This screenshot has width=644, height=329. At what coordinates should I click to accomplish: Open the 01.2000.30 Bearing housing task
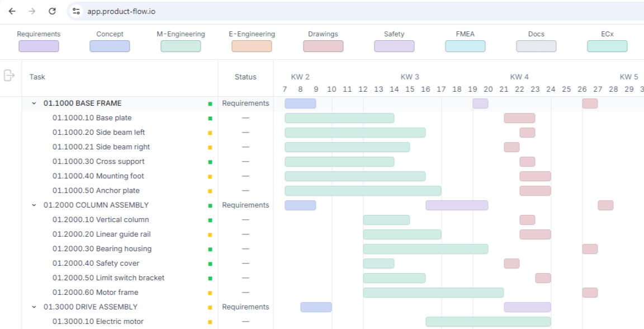pos(102,249)
